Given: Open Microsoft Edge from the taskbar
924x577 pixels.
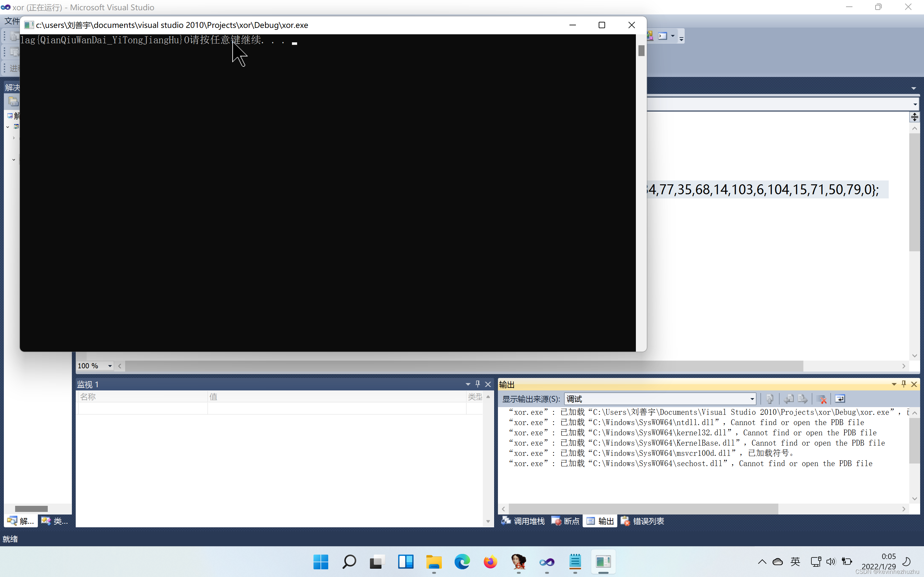Looking at the screenshot, I should [462, 562].
